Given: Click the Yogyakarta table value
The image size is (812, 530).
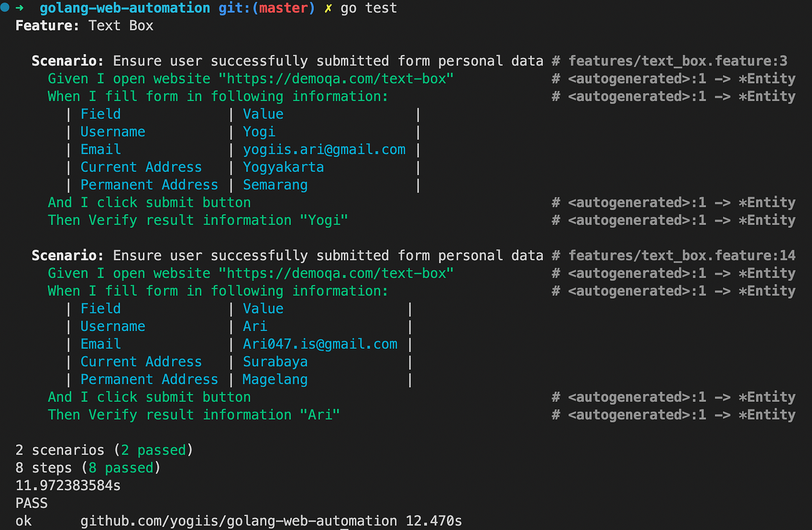Looking at the screenshot, I should [x=284, y=168].
